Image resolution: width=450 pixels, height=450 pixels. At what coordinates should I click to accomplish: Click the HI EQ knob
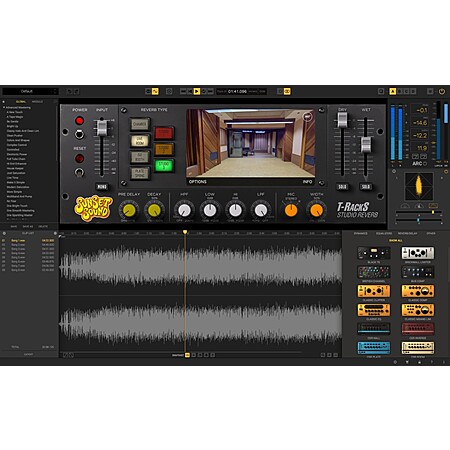[235, 211]
